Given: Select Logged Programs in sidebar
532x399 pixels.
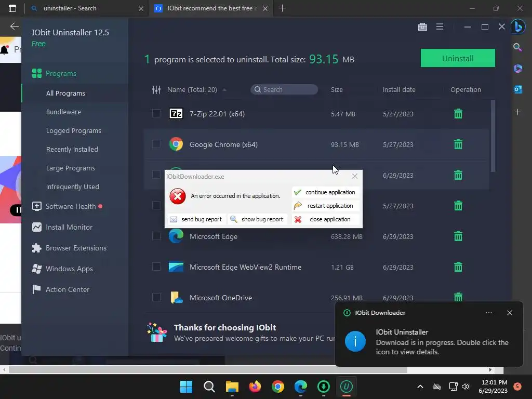Looking at the screenshot, I should (74, 130).
